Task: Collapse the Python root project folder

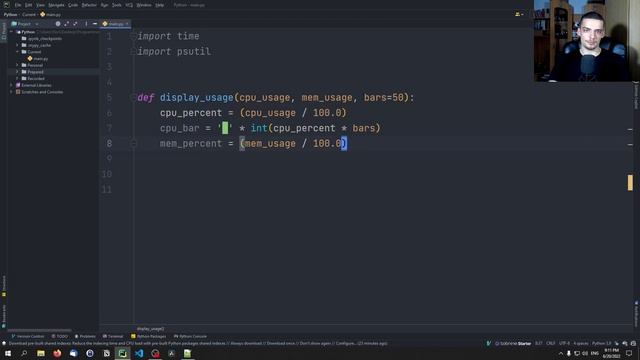Action: (x=12, y=32)
